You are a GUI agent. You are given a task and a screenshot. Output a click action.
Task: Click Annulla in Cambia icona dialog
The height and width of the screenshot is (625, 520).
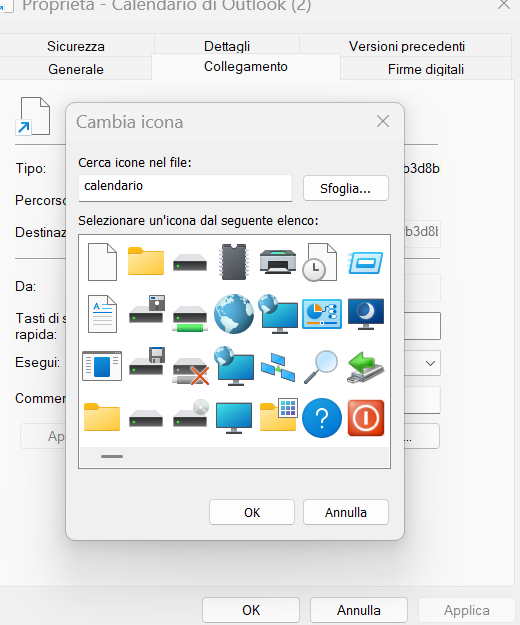345,512
